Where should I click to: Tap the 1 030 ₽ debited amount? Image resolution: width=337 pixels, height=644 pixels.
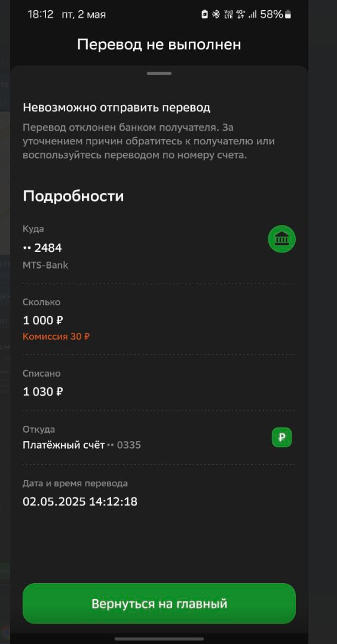pyautogui.click(x=43, y=392)
